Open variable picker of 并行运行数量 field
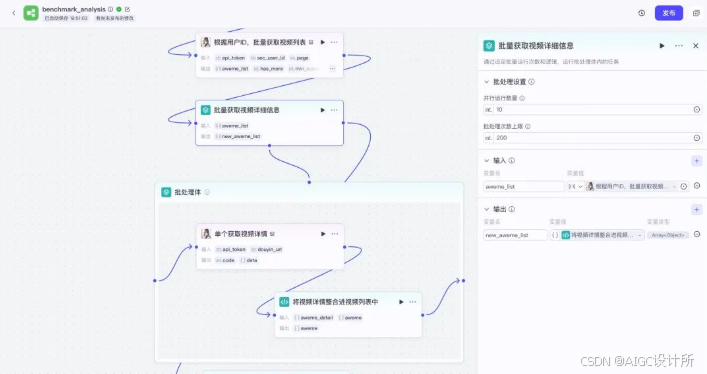707x374 pixels. (x=697, y=110)
